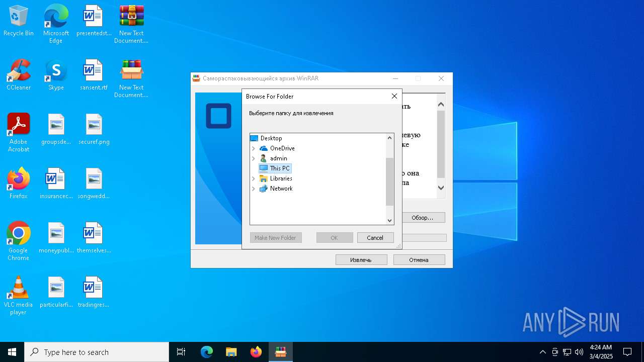The image size is (644, 362).
Task: Open CCleaner desktop shortcut
Action: (19, 75)
